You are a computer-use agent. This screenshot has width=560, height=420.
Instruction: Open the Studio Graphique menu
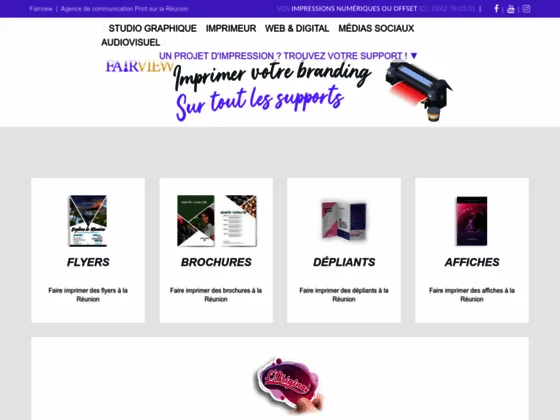coord(152,28)
